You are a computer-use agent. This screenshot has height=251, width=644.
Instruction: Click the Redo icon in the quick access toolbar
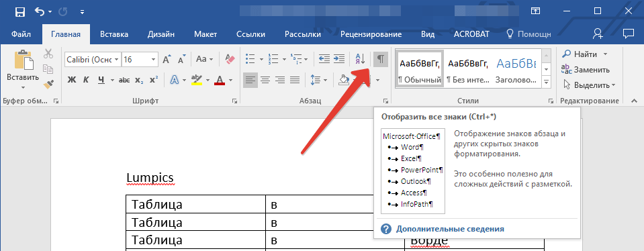point(63,12)
